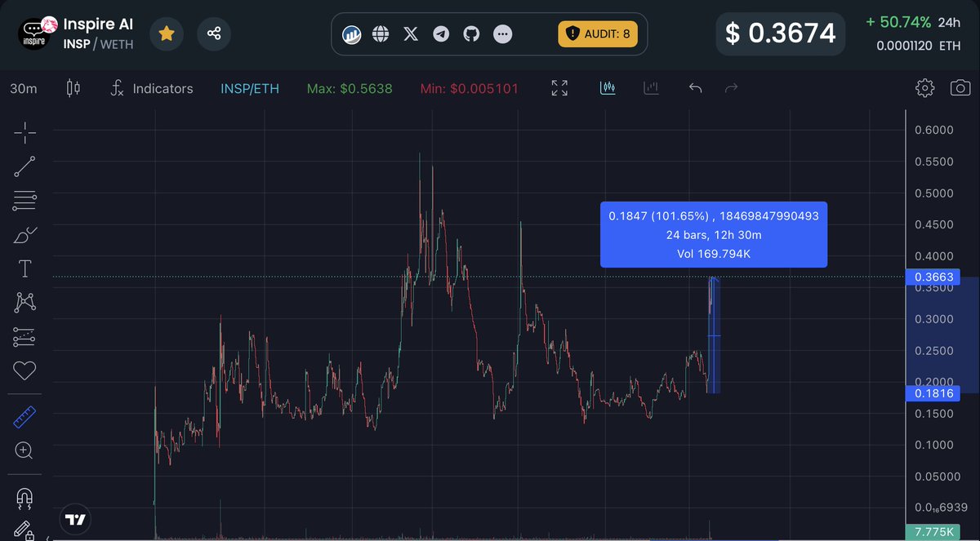Undo last chart action
980x541 pixels.
695,87
